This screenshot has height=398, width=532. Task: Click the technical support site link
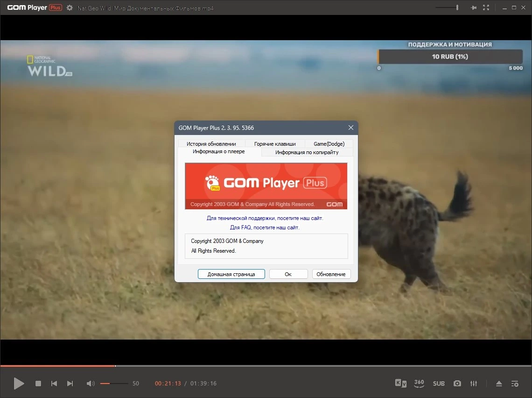coord(265,218)
